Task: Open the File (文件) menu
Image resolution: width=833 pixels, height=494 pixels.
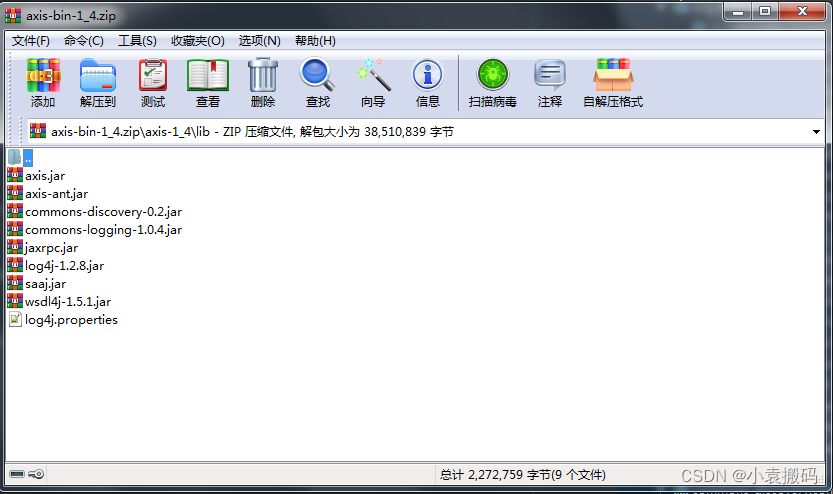Action: (31, 41)
